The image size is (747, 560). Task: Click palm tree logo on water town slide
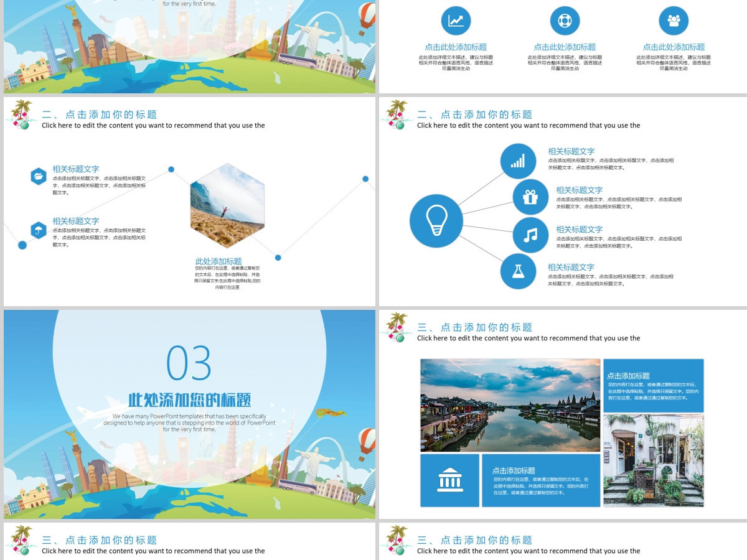pos(398,328)
